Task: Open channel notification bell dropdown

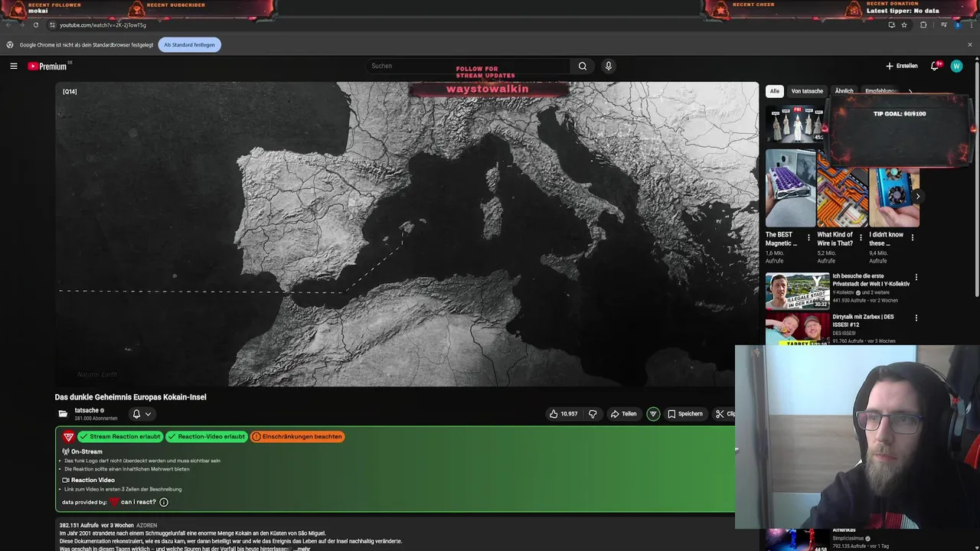Action: click(142, 414)
